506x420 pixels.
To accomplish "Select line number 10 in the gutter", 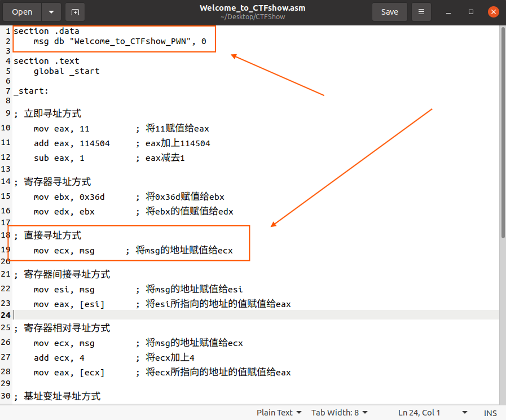I will tap(7, 129).
